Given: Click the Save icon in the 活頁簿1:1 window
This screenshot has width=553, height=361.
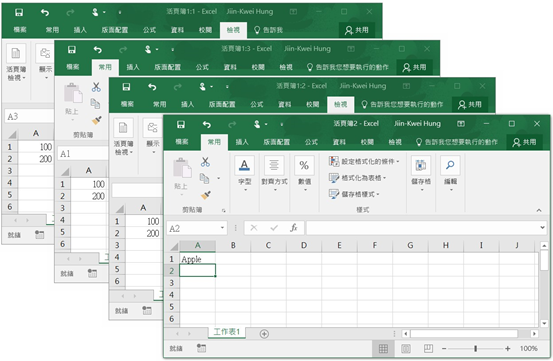Looking at the screenshot, I should (19, 13).
